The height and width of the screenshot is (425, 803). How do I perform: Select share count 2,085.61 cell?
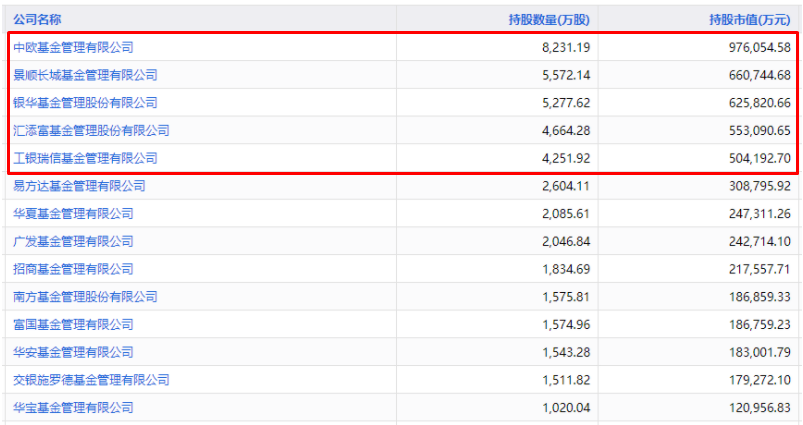pyautogui.click(x=566, y=214)
